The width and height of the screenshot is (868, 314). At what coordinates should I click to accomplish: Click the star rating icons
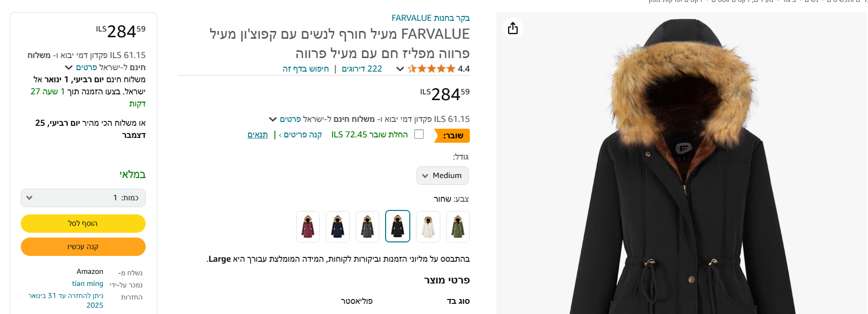tap(432, 69)
